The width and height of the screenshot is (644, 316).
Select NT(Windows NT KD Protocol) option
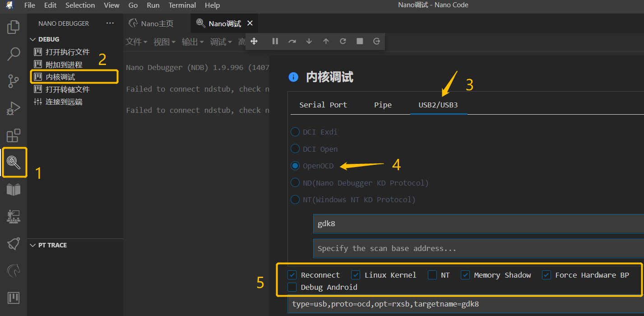coord(295,200)
